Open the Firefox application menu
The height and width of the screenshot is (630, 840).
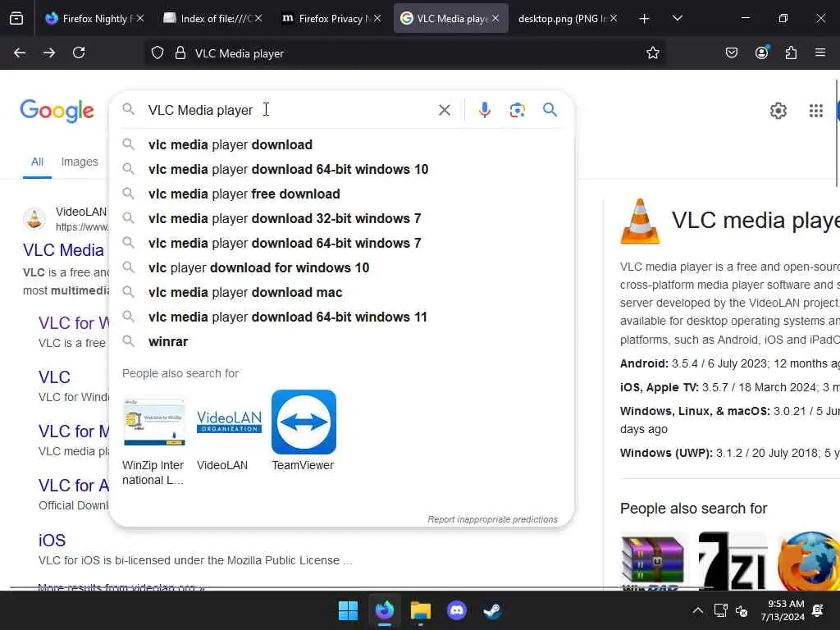click(x=820, y=52)
